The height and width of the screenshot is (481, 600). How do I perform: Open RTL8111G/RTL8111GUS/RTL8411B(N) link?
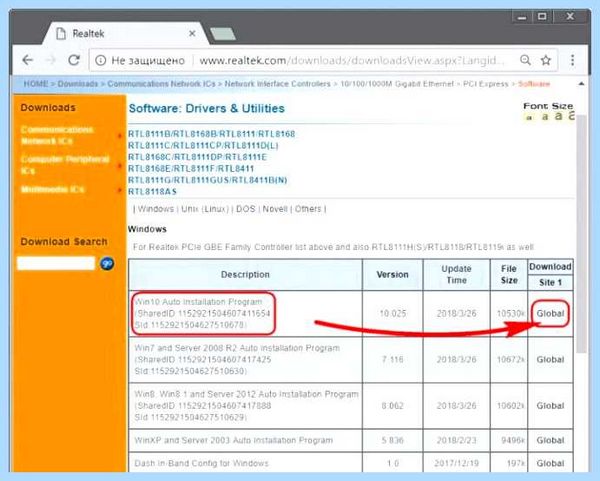208,180
